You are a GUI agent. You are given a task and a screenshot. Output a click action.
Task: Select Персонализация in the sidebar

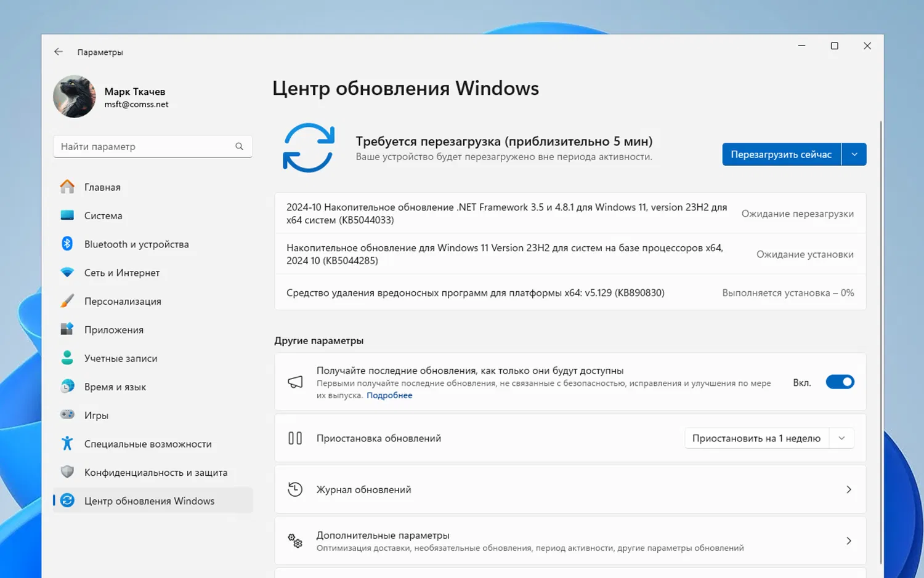point(153,301)
